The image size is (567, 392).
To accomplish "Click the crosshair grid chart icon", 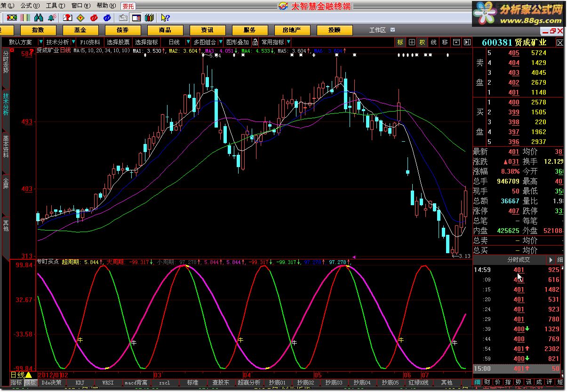I will pyautogui.click(x=412, y=42).
